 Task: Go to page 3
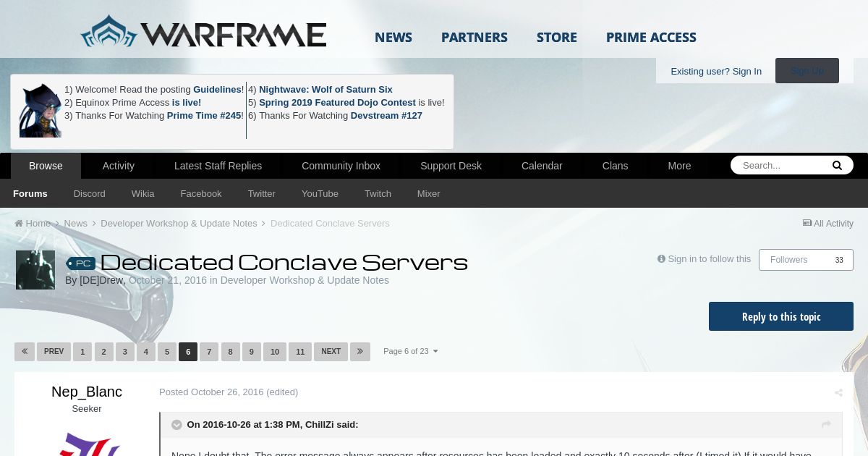coord(124,352)
